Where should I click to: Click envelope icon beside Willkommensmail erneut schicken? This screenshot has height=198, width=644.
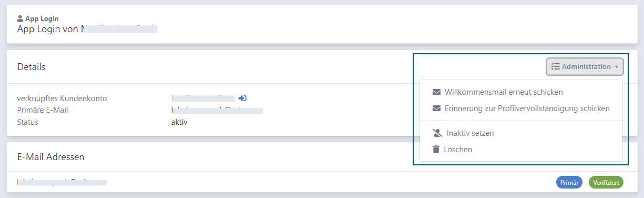tap(436, 92)
